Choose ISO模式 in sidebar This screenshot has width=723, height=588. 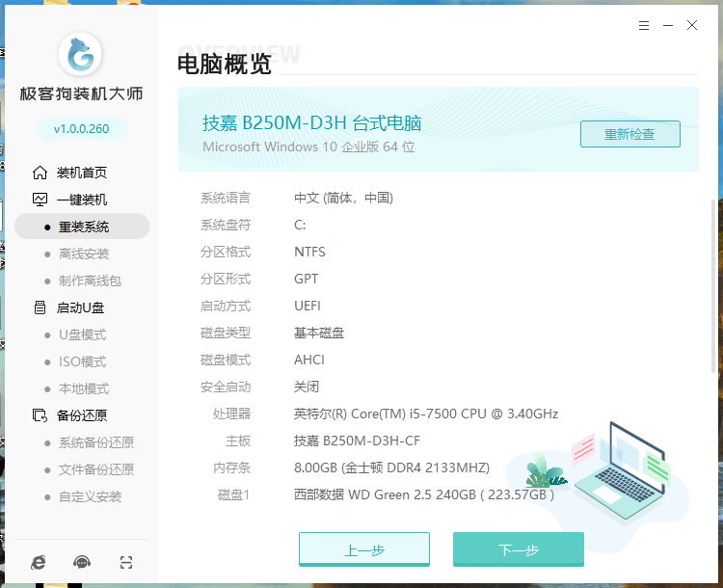[82, 361]
